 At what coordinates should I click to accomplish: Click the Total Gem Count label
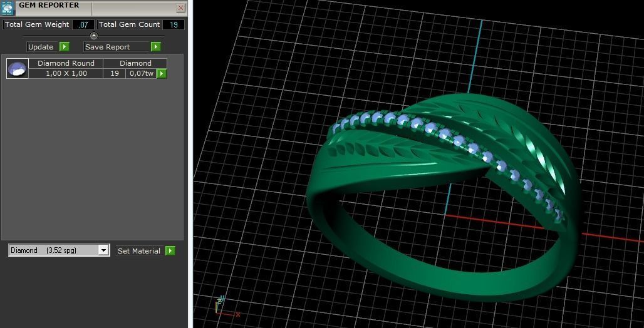[130, 24]
